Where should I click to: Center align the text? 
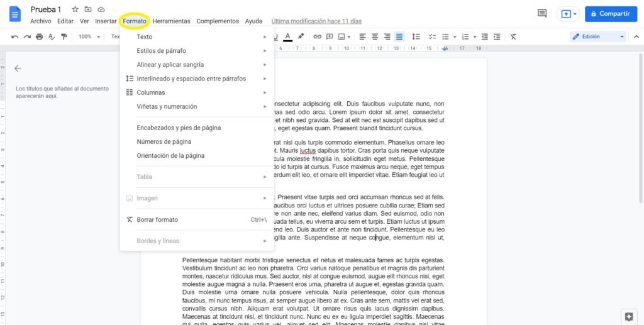pyautogui.click(x=375, y=36)
